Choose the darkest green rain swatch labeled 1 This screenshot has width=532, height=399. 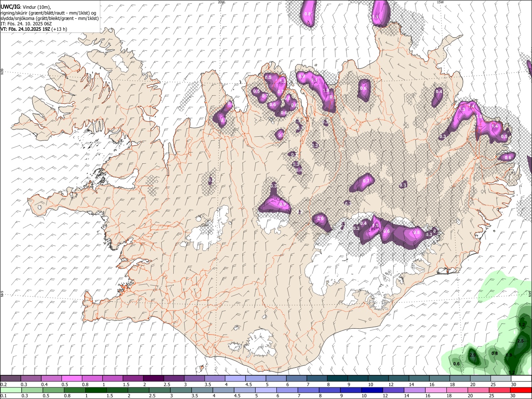[96, 390]
